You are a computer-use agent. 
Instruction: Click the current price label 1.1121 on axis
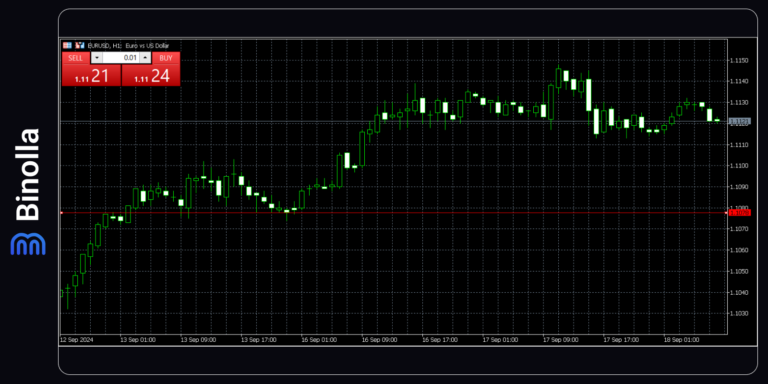click(740, 121)
